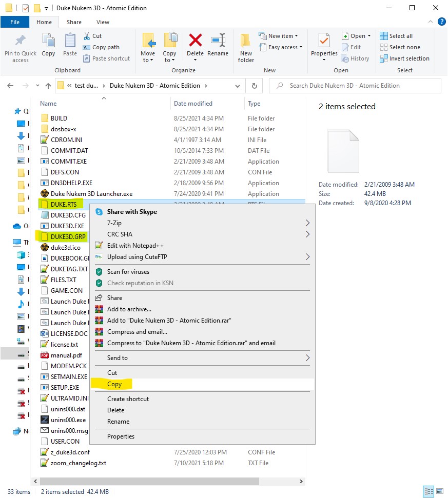Click Select all in the ribbon
This screenshot has height=498, width=448.
pyautogui.click(x=396, y=36)
